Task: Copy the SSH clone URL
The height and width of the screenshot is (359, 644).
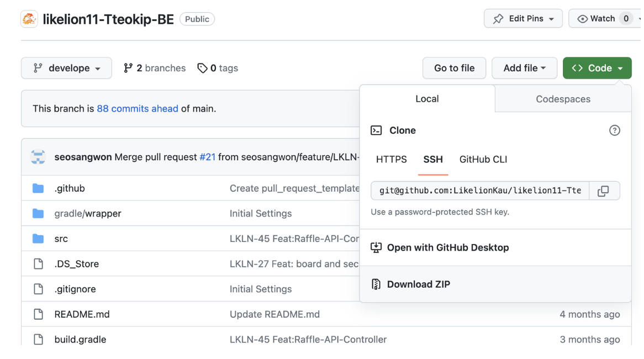Action: (603, 191)
